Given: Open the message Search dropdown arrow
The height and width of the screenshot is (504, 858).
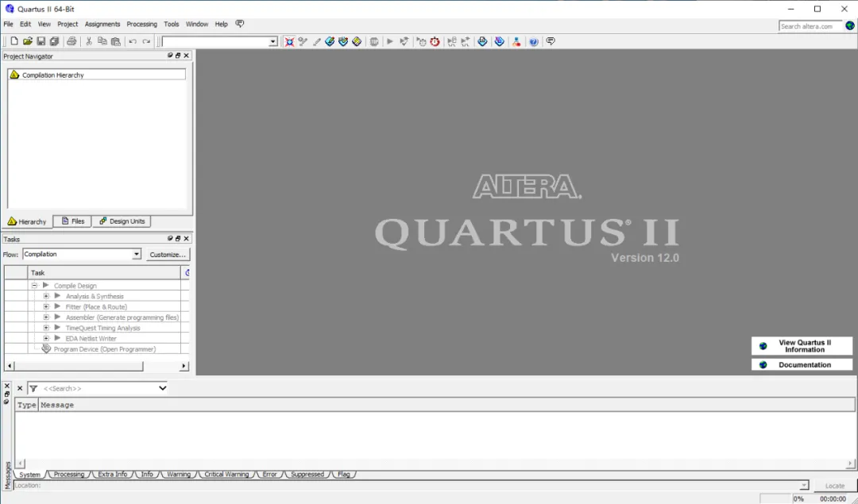Looking at the screenshot, I should pos(162,389).
